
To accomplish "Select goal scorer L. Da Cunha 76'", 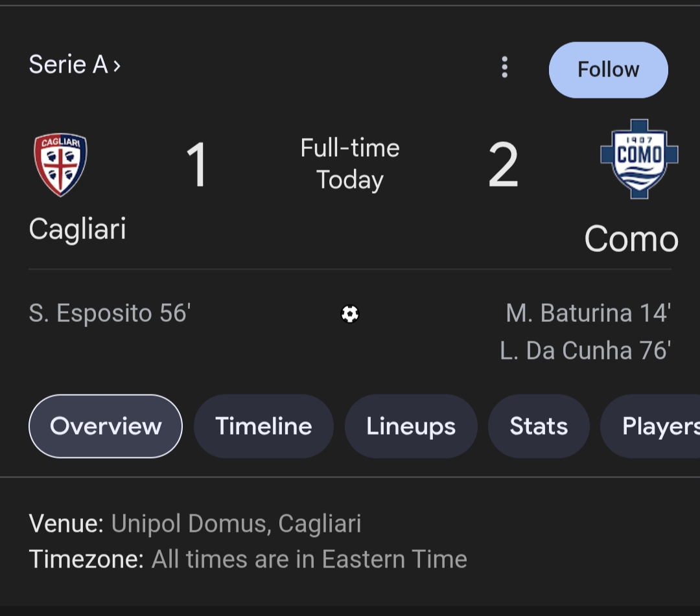I will coord(585,350).
